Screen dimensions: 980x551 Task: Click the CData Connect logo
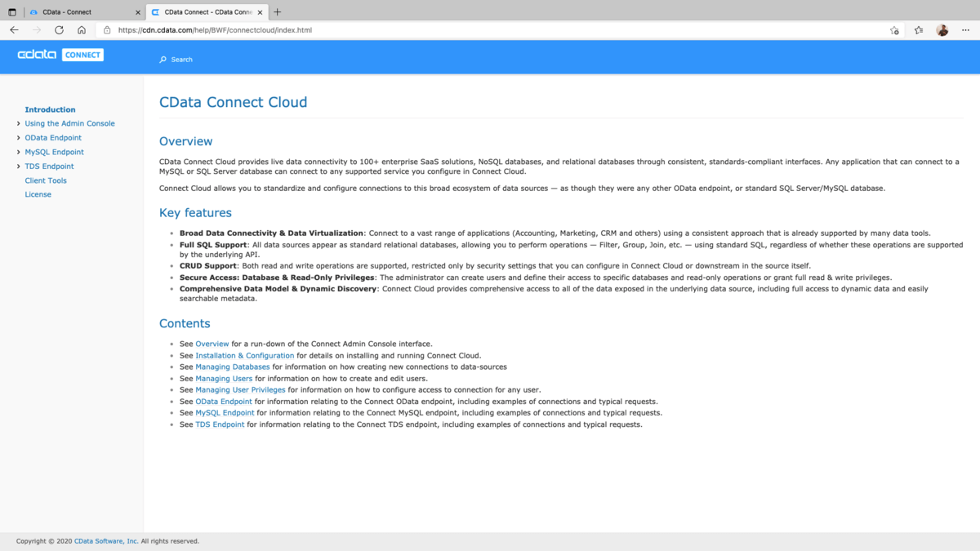[x=60, y=55]
